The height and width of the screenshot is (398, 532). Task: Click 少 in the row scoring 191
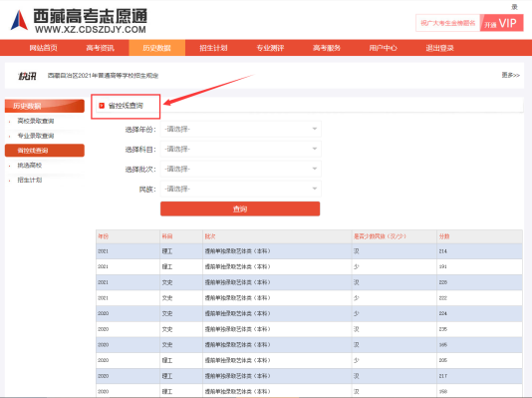[x=357, y=266]
